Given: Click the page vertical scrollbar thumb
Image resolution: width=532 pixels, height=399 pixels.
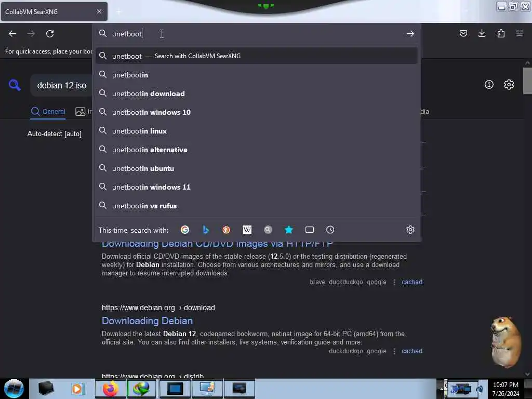Looking at the screenshot, I should pyautogui.click(x=527, y=81).
